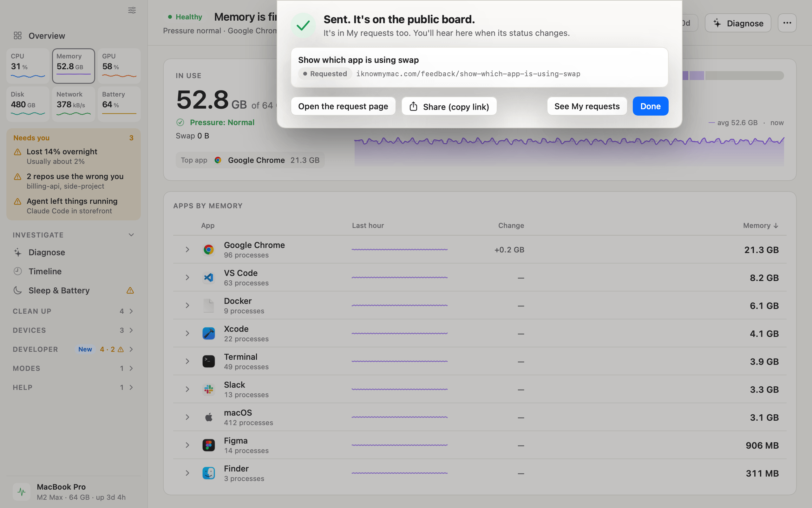The image size is (812, 508).
Task: Click the Finder app icon
Action: click(209, 473)
